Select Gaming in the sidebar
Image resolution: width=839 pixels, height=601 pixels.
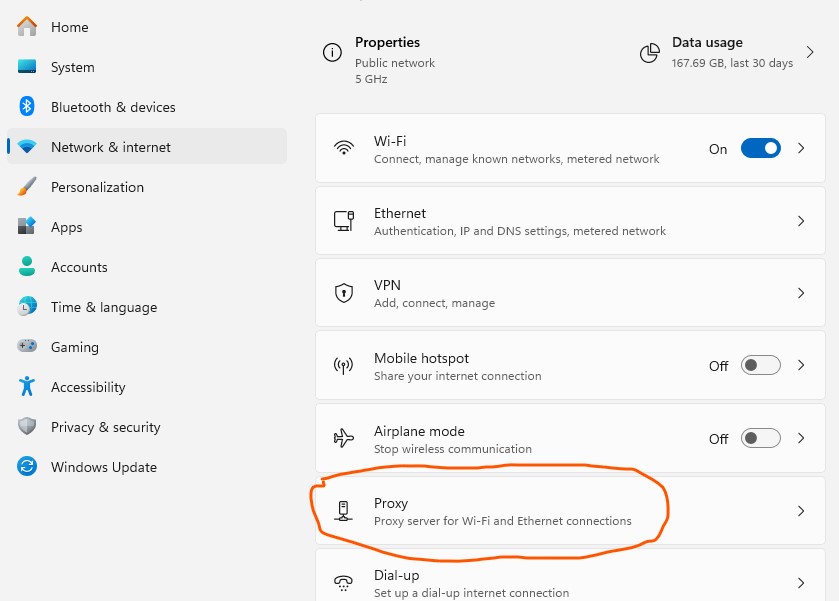point(74,347)
